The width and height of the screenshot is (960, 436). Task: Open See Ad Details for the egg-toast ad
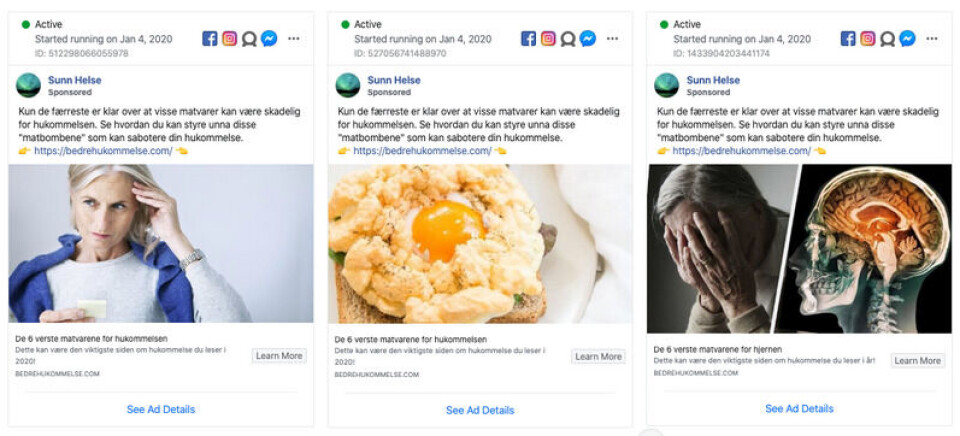[x=480, y=410]
